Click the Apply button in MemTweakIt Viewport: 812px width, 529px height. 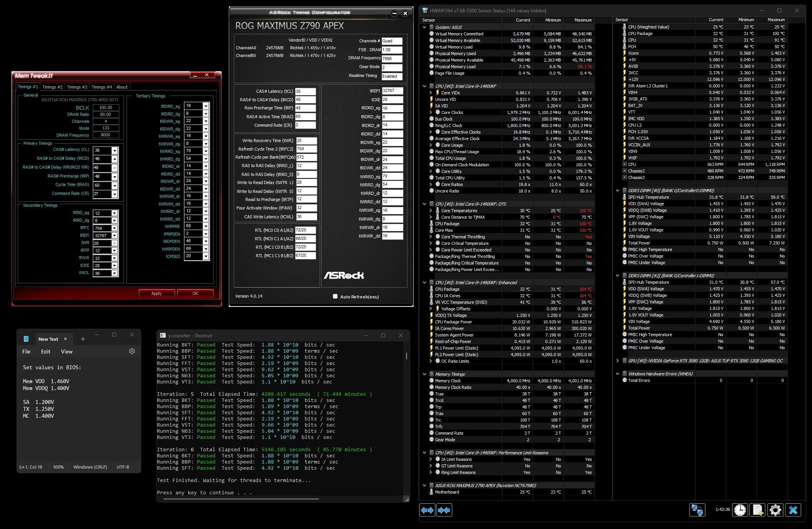157,293
